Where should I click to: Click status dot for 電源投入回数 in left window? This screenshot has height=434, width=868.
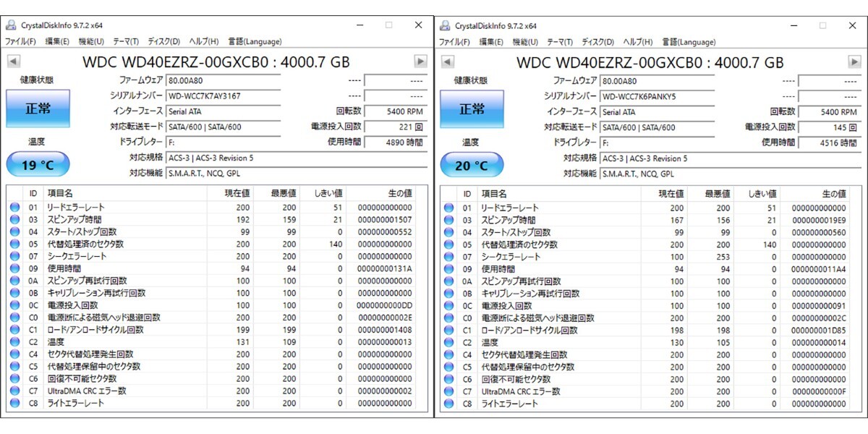14,305
